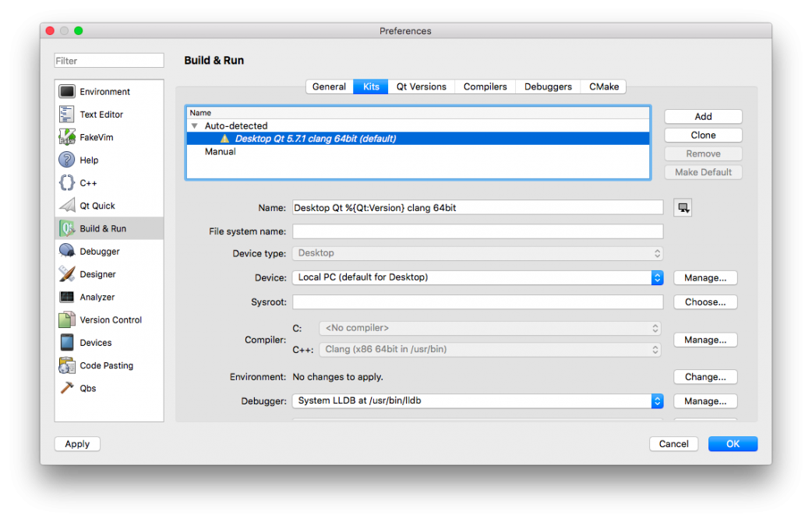Screen dimensions: 812x522
Task: Select the Debugger bug icon
Action: (x=67, y=252)
